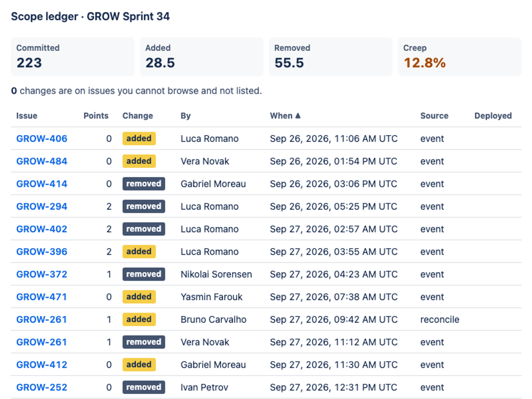532x399 pixels.
Task: Open issue link GROW-396
Action: point(42,252)
